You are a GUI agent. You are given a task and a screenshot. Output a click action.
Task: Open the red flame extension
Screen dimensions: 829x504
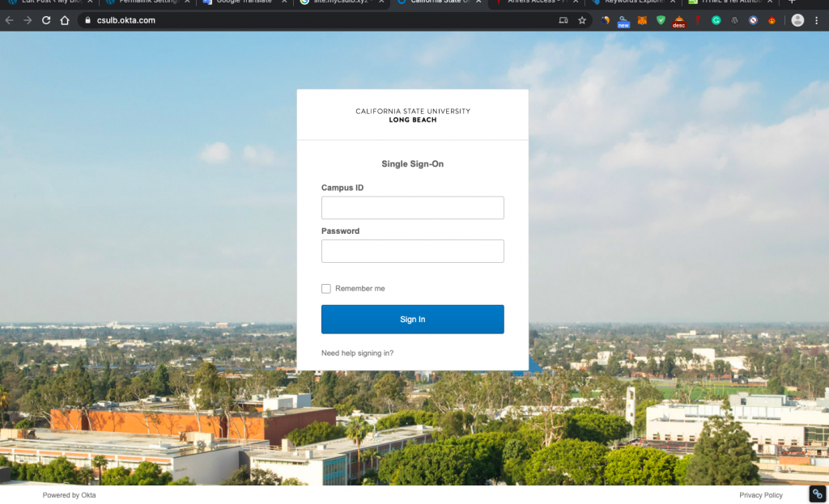click(x=772, y=20)
